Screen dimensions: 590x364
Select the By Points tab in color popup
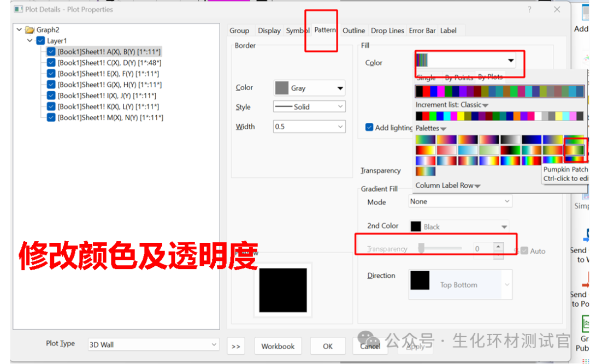click(459, 77)
